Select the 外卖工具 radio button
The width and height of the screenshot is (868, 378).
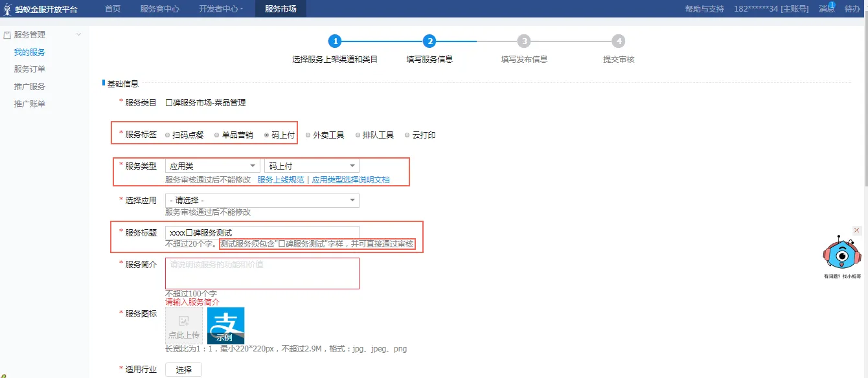[308, 135]
